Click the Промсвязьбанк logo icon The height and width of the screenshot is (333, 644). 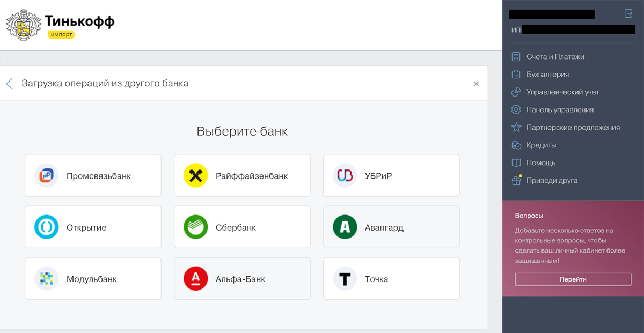(x=46, y=176)
